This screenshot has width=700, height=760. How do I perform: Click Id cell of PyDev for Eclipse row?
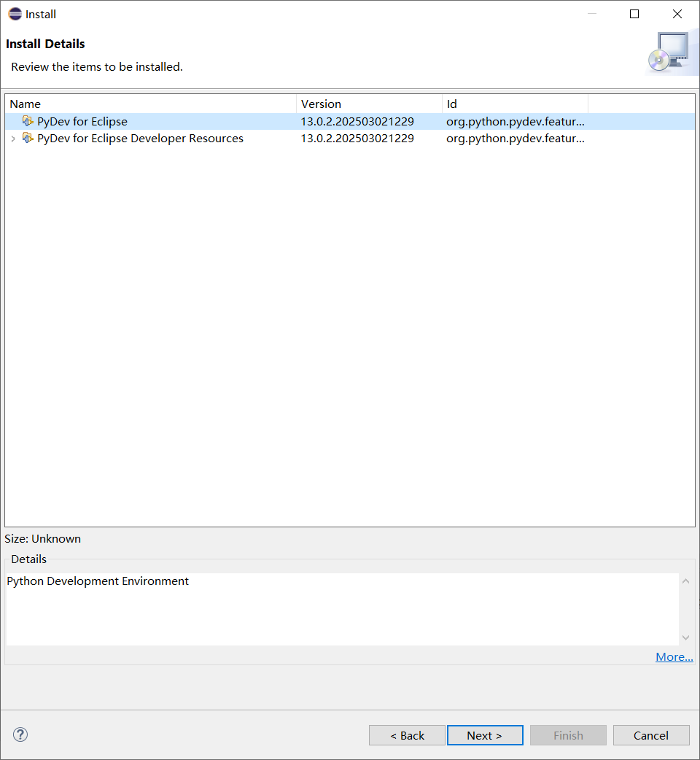pos(515,121)
